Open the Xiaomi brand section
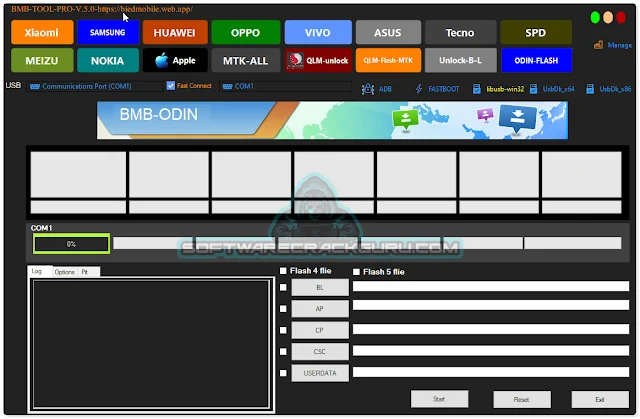The width and height of the screenshot is (640, 419). pyautogui.click(x=42, y=32)
